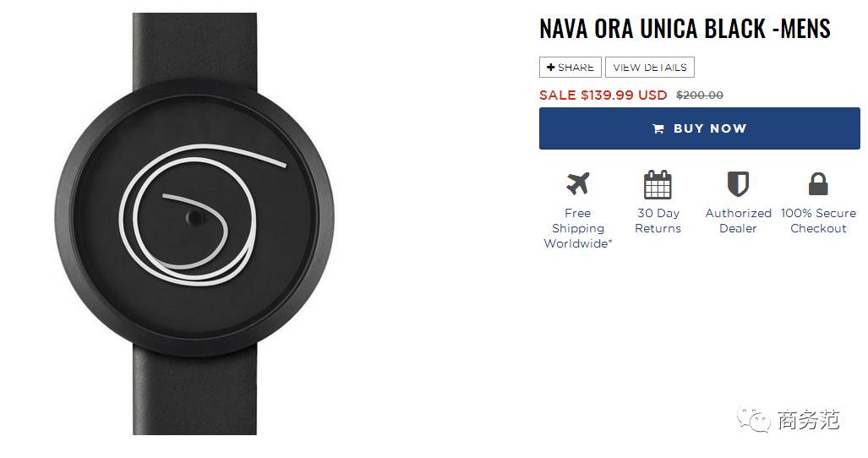Click the Authorized Dealer label
Image resolution: width=868 pixels, height=458 pixels.
(x=738, y=221)
